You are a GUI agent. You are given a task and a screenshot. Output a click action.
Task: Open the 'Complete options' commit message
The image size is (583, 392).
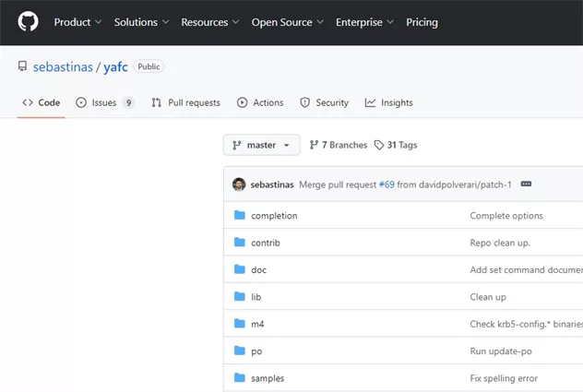[x=506, y=216]
